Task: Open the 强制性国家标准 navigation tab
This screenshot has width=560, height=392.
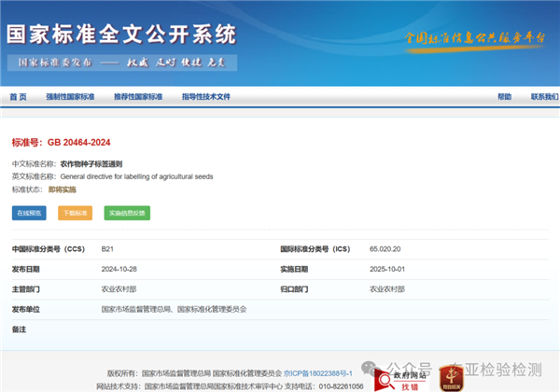Action: coord(70,97)
